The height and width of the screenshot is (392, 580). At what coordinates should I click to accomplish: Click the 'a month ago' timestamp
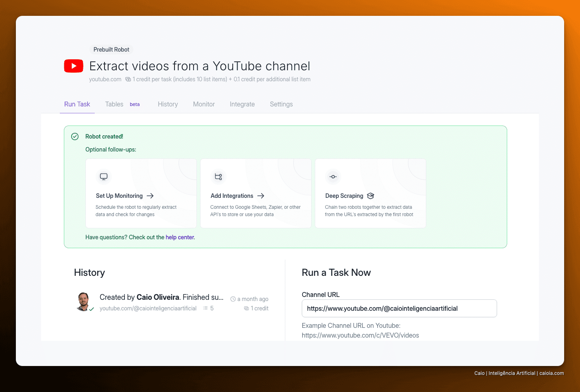(253, 299)
